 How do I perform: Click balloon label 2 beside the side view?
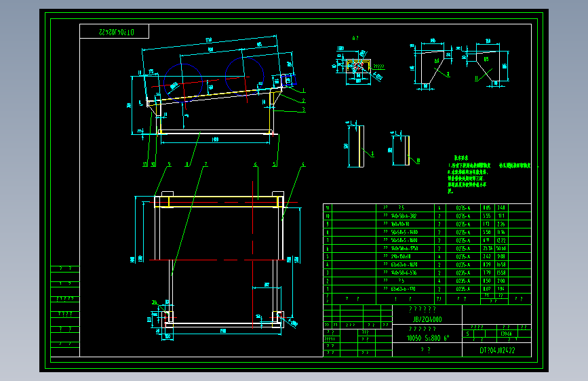(303, 100)
